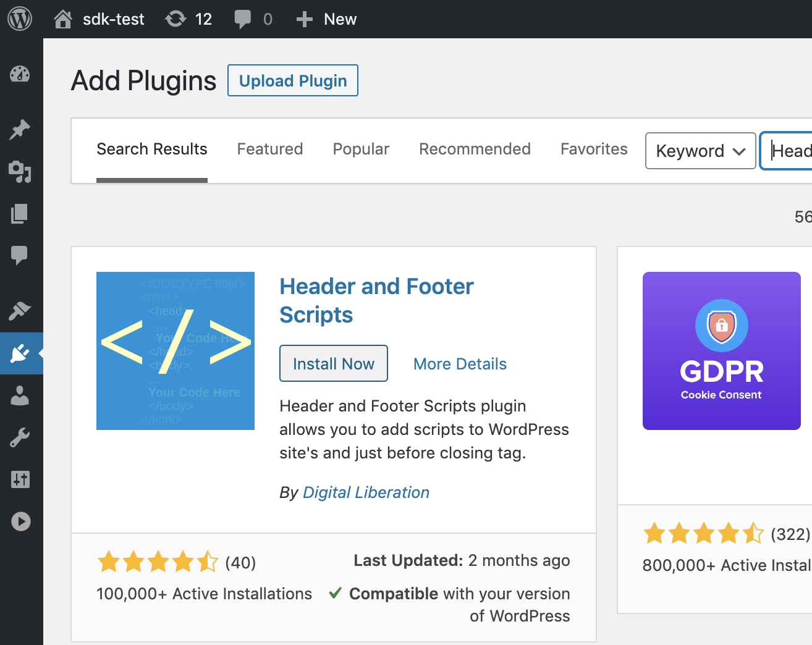Open the WordPress logo menu
Image resolution: width=812 pixels, height=645 pixels.
[20, 19]
